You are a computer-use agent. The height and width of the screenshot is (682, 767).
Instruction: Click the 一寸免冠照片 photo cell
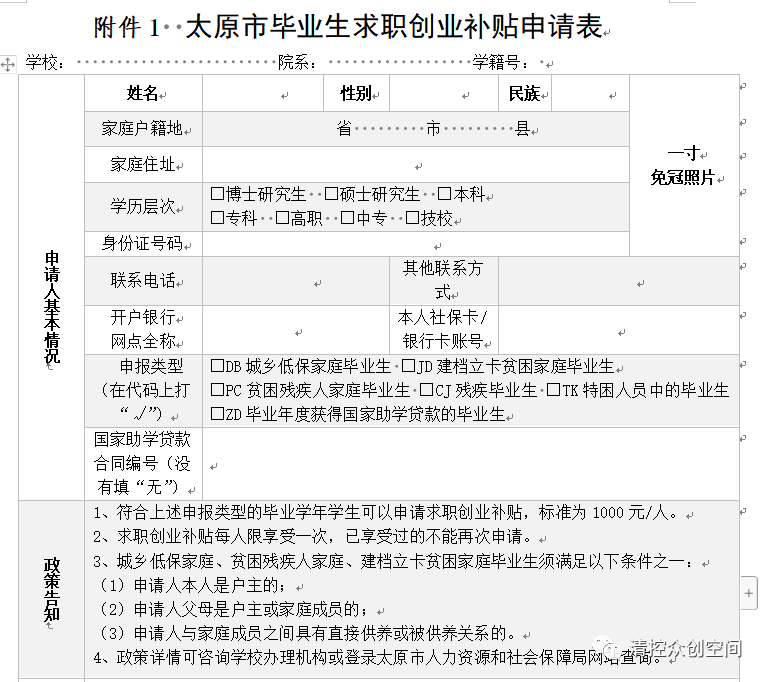[x=684, y=165]
